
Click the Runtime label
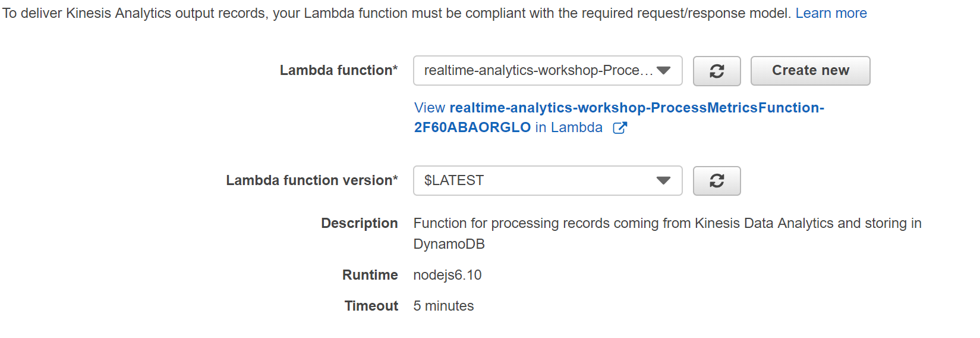click(x=370, y=275)
